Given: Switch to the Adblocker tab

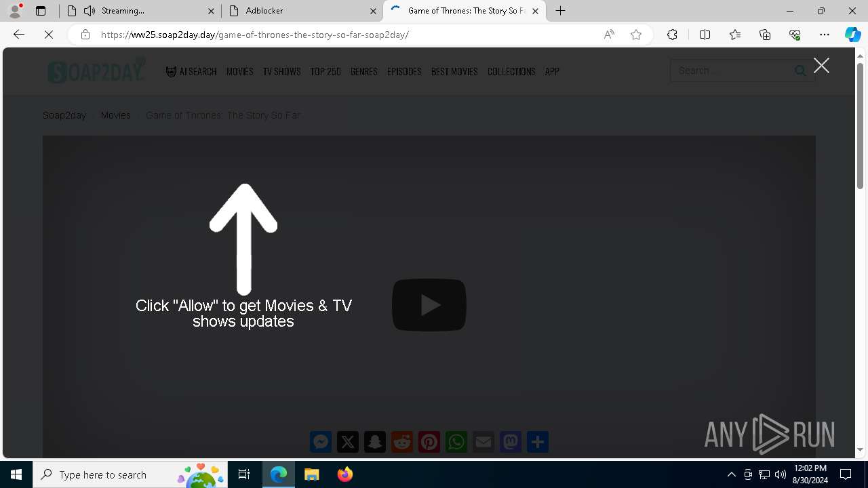Looking at the screenshot, I should coord(302,11).
